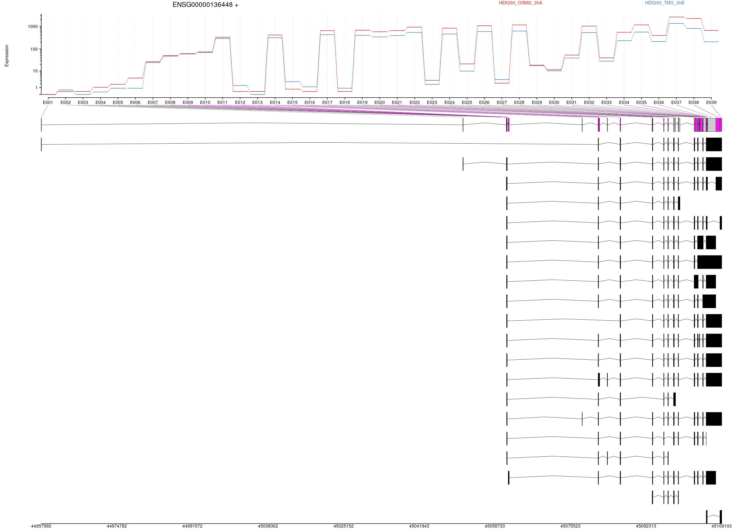Click exon label E014
The height and width of the screenshot is (532, 756).
(x=275, y=102)
